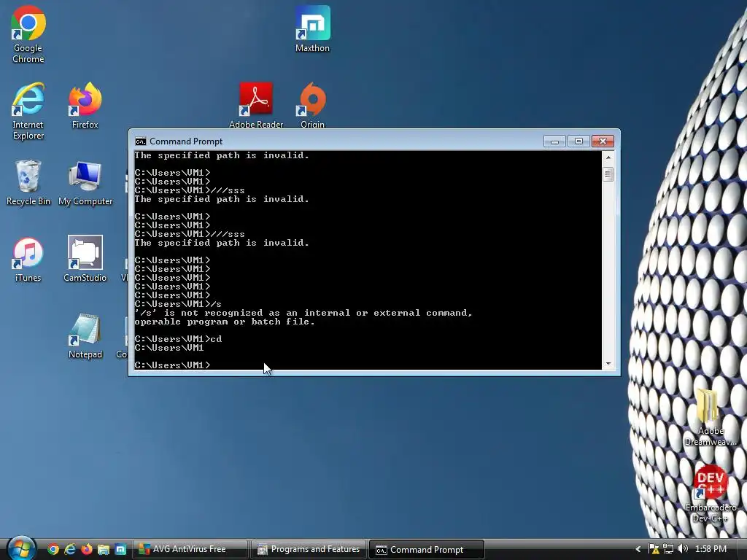
Task: Launch Internet Explorer from quick launch bar
Action: pyautogui.click(x=69, y=550)
